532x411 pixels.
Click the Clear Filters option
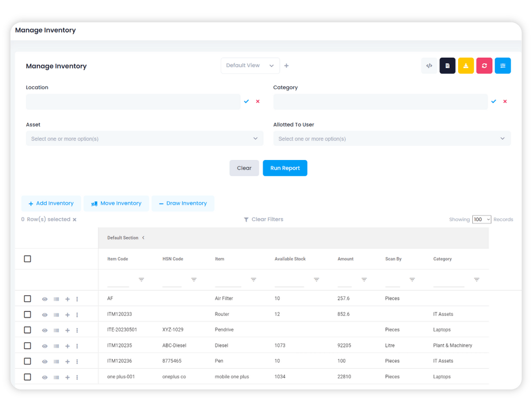point(264,219)
